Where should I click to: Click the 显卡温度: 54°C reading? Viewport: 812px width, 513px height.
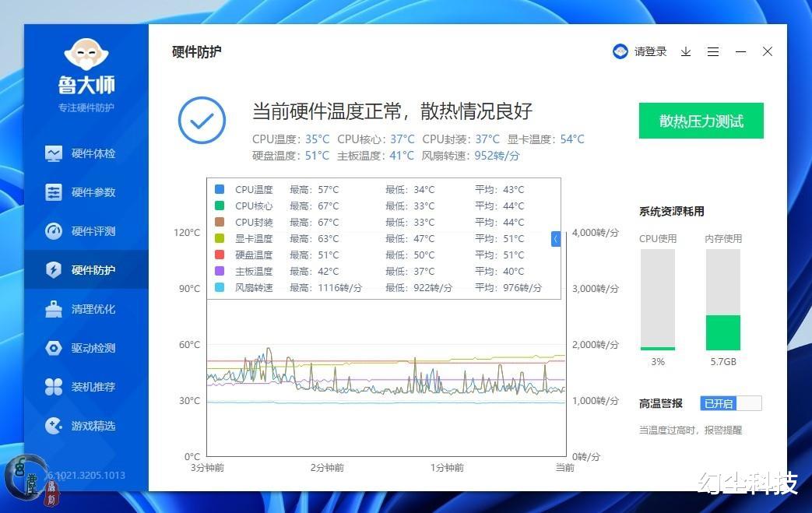click(x=546, y=139)
